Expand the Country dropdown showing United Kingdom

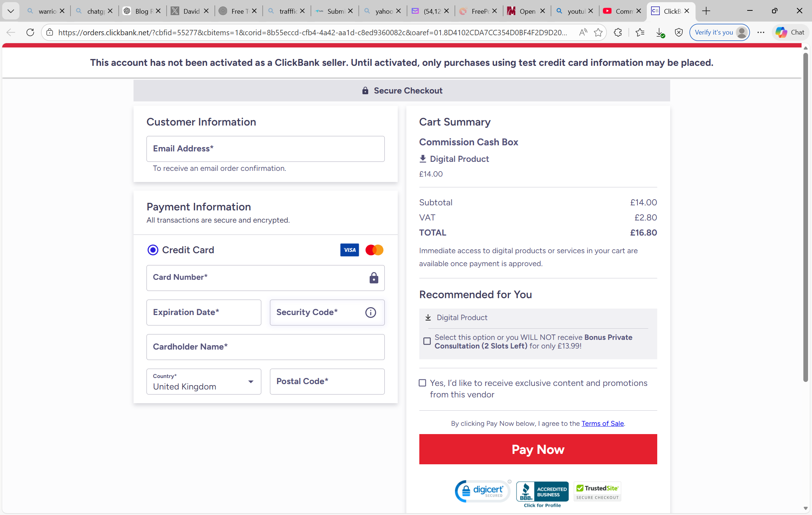(204, 382)
